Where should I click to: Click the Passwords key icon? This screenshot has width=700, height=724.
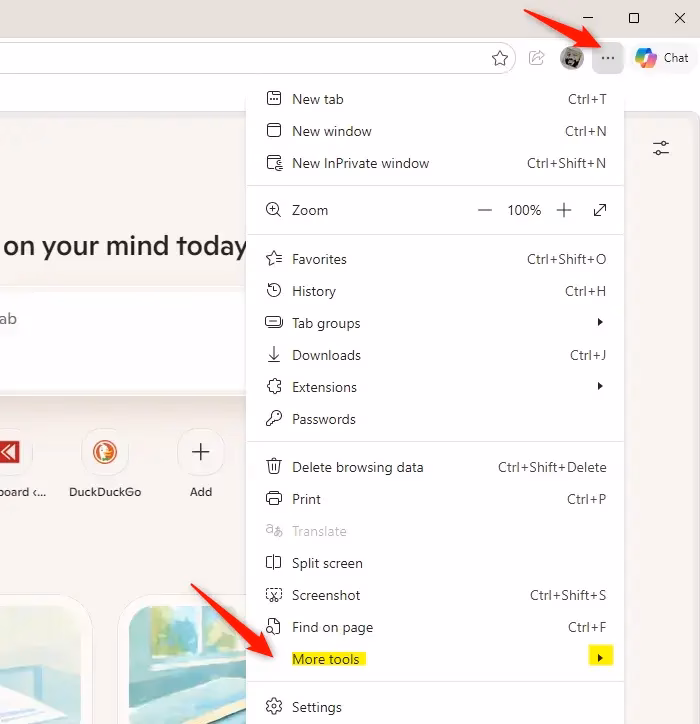pos(273,418)
